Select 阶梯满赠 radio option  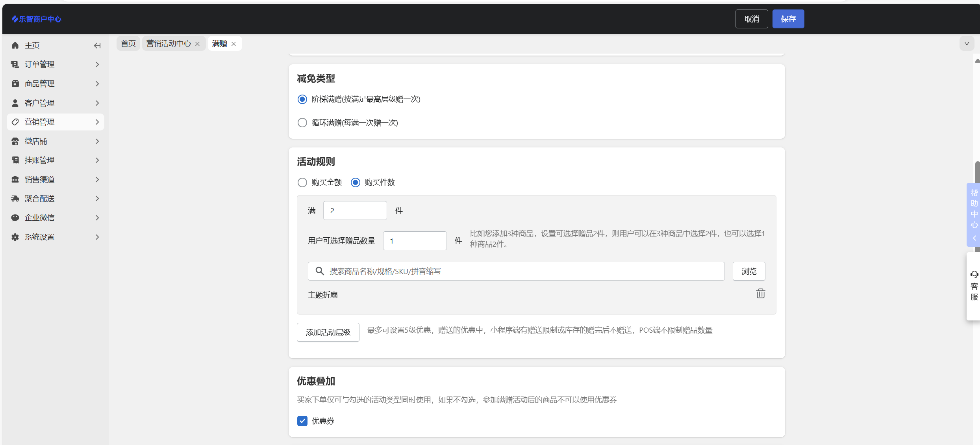302,99
